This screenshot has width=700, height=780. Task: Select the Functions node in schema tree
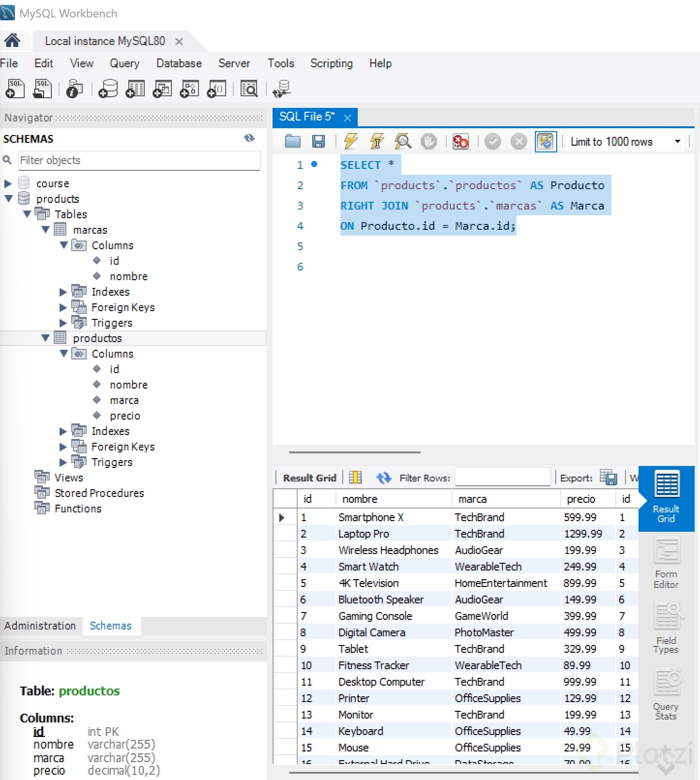tap(78, 509)
